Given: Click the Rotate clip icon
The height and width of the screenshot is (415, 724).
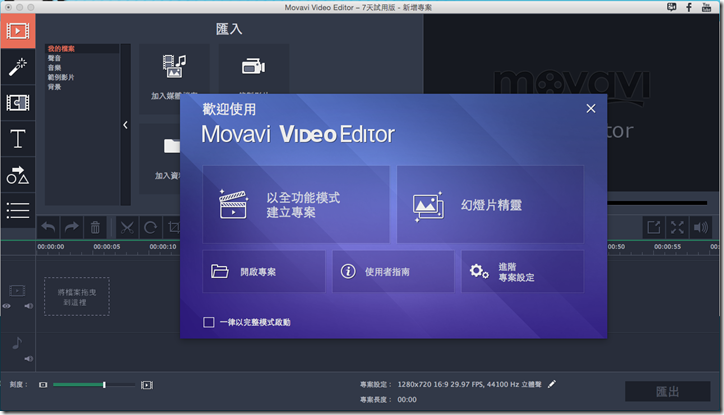Looking at the screenshot, I should coord(151,227).
